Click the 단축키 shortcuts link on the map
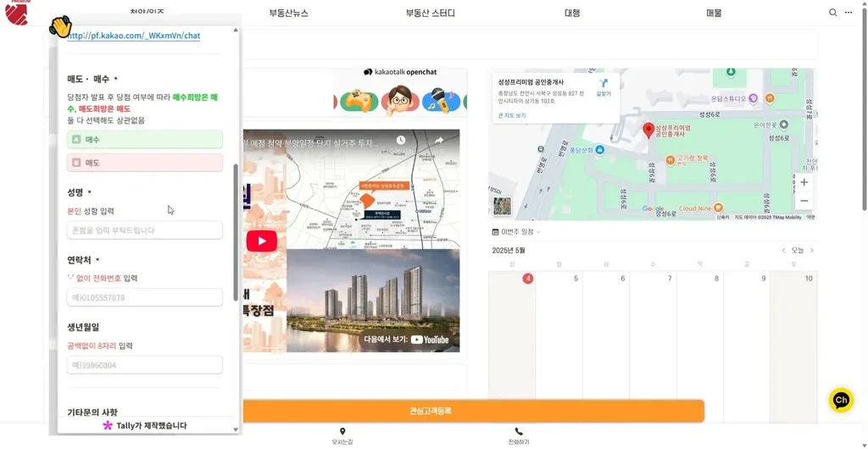868x449 pixels. click(x=723, y=218)
